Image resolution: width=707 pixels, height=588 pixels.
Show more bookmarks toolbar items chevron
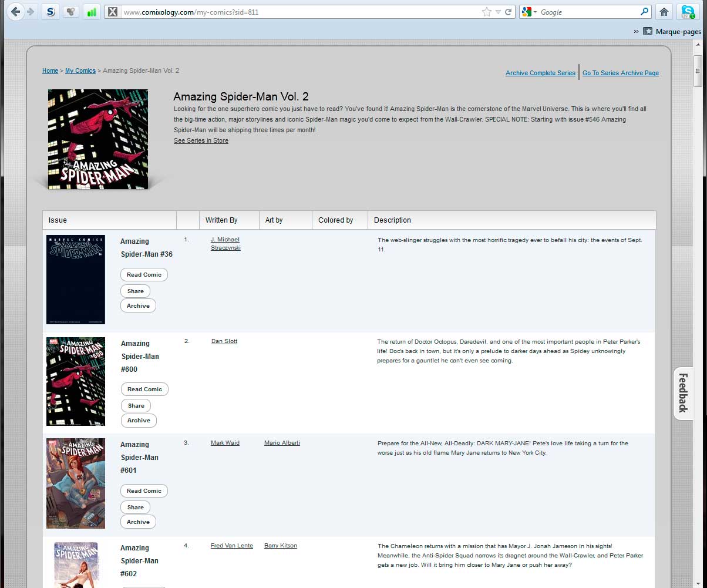point(636,32)
